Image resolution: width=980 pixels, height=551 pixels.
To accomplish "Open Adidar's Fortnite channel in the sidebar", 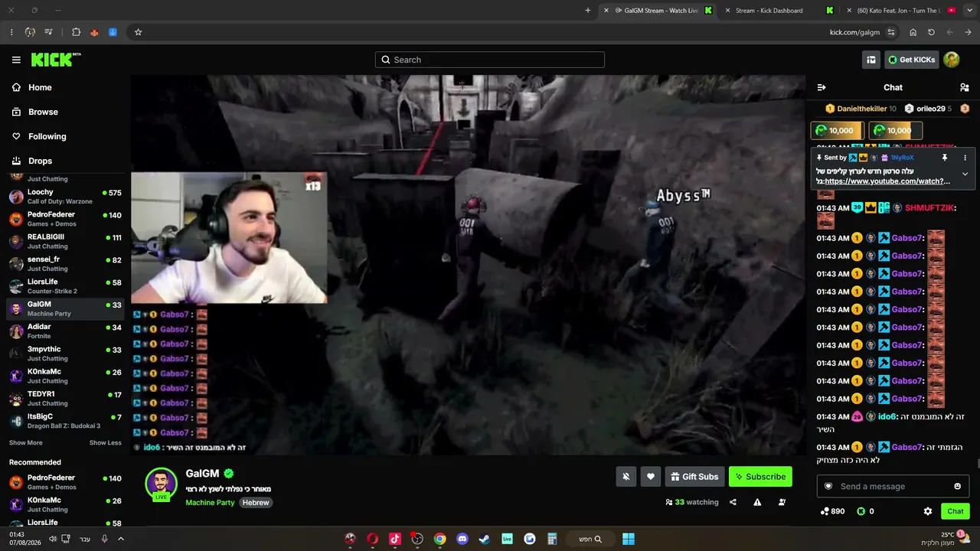I will [65, 331].
